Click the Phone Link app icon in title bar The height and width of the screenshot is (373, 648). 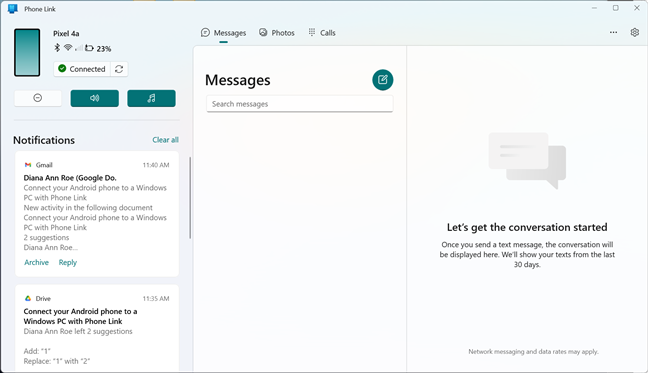(x=13, y=9)
